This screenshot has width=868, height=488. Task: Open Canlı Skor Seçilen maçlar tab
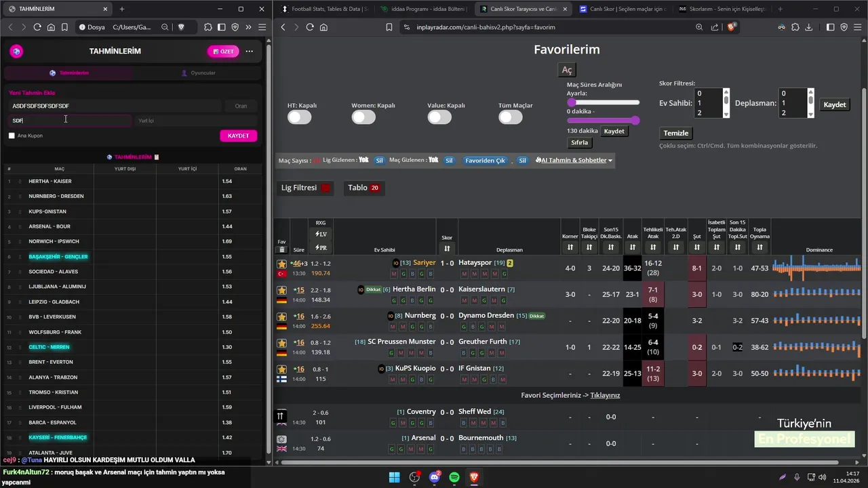click(623, 9)
